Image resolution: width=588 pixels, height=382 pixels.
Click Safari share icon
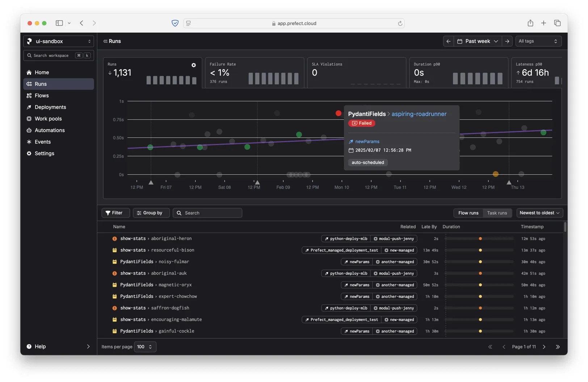pyautogui.click(x=530, y=23)
